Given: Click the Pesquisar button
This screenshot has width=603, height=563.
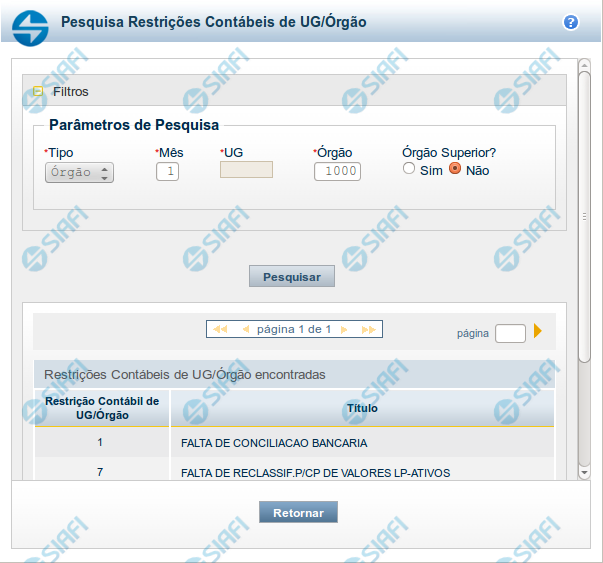Looking at the screenshot, I should pyautogui.click(x=291, y=276).
